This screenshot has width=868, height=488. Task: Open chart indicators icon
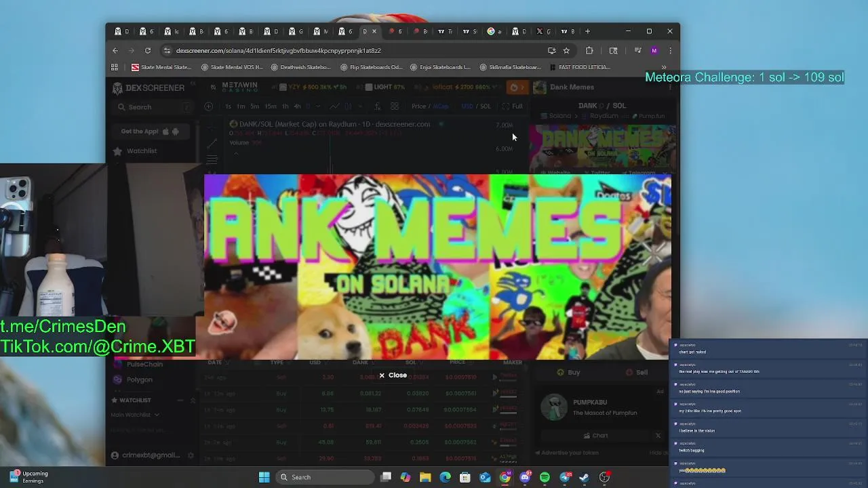[377, 106]
